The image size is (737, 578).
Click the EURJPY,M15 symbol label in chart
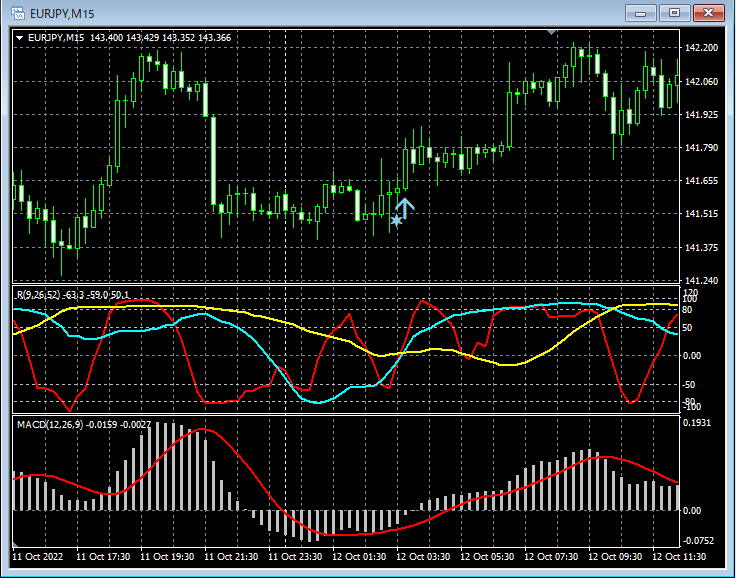click(x=56, y=37)
